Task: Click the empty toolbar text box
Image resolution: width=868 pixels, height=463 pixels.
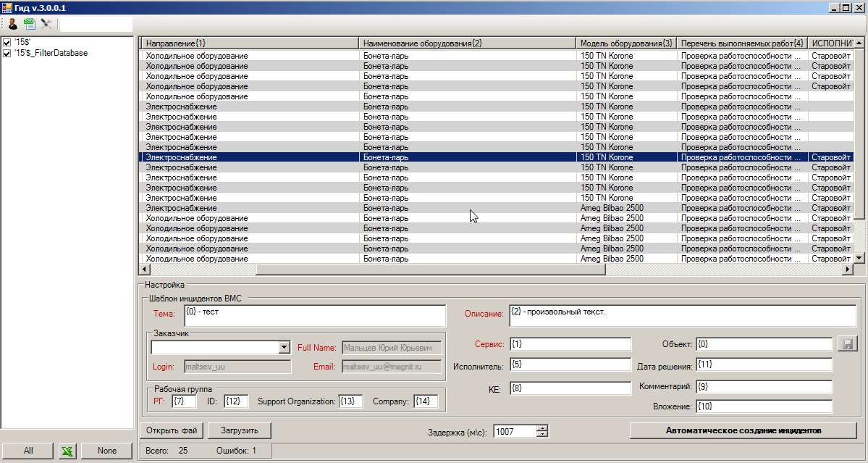Action: coord(96,24)
